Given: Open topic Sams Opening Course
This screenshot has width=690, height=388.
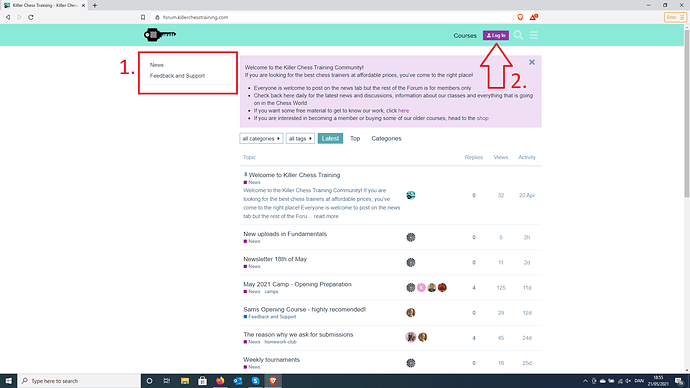Looking at the screenshot, I should tap(305, 309).
